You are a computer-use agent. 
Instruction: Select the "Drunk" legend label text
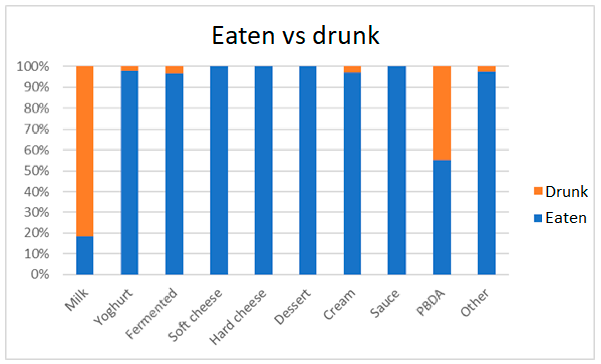[566, 191]
